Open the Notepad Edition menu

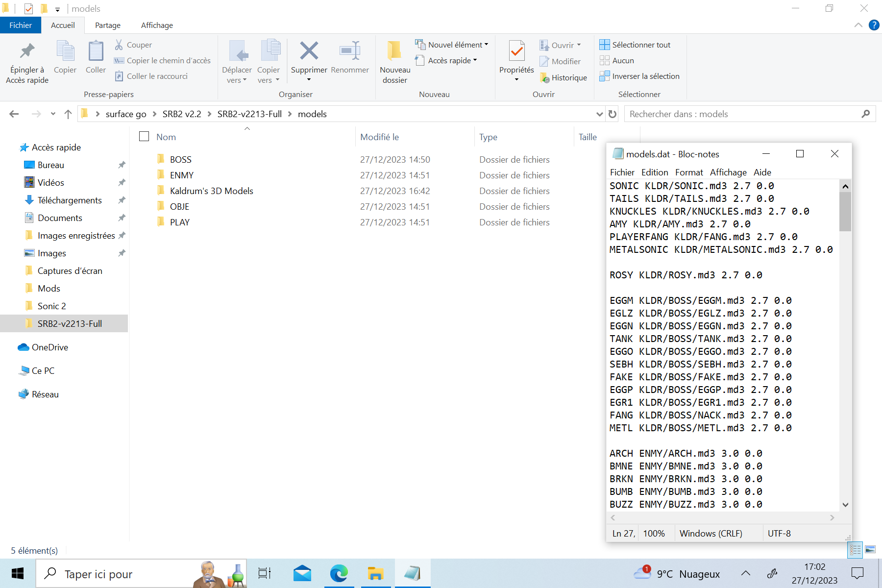[655, 172]
